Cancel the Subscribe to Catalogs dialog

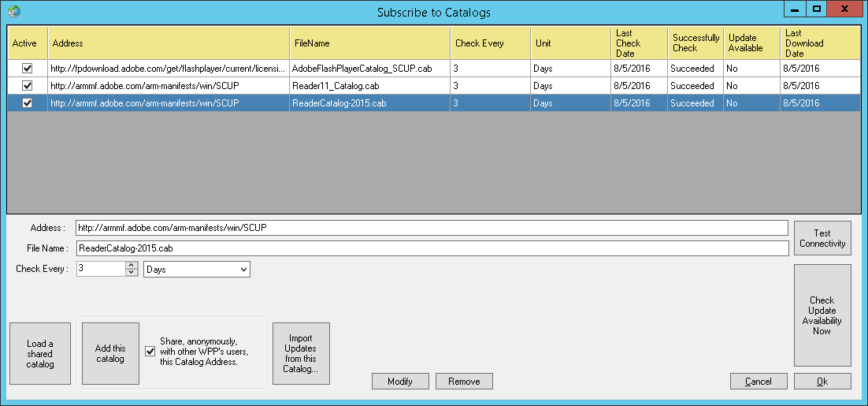click(759, 381)
